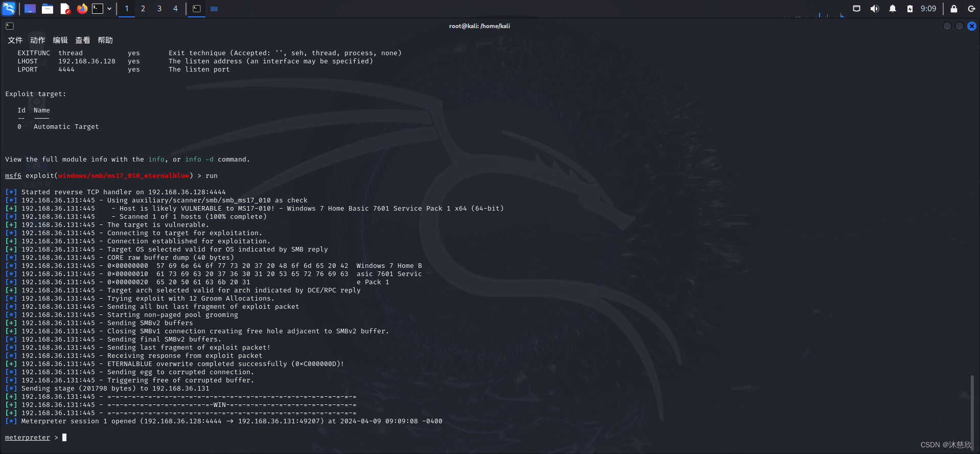Click 'Automatic Target' text

pyautogui.click(x=66, y=127)
